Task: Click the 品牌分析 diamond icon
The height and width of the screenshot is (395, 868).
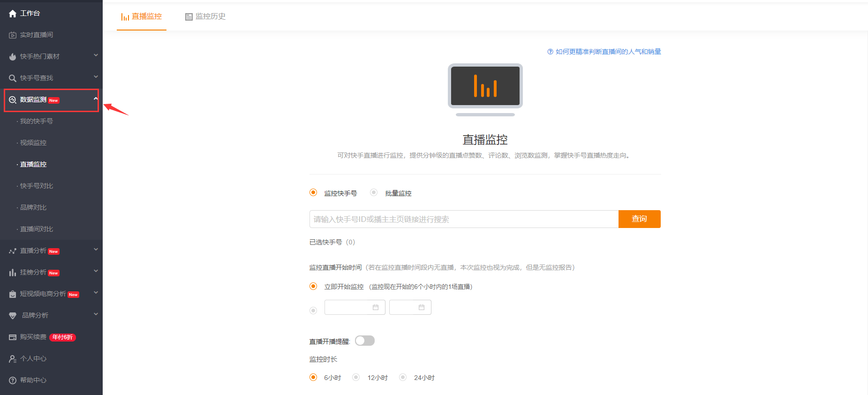Action: coord(13,316)
